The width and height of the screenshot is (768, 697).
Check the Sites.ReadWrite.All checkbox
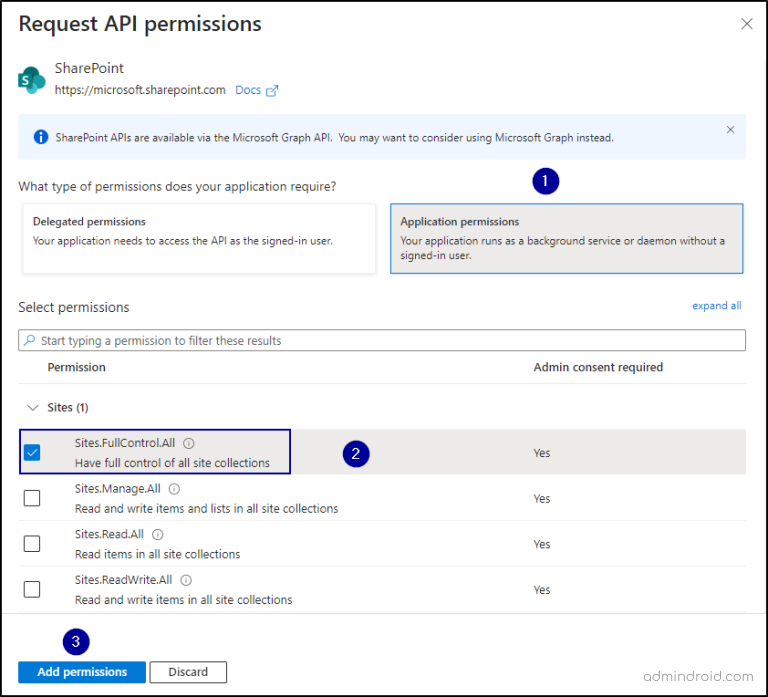(32, 589)
